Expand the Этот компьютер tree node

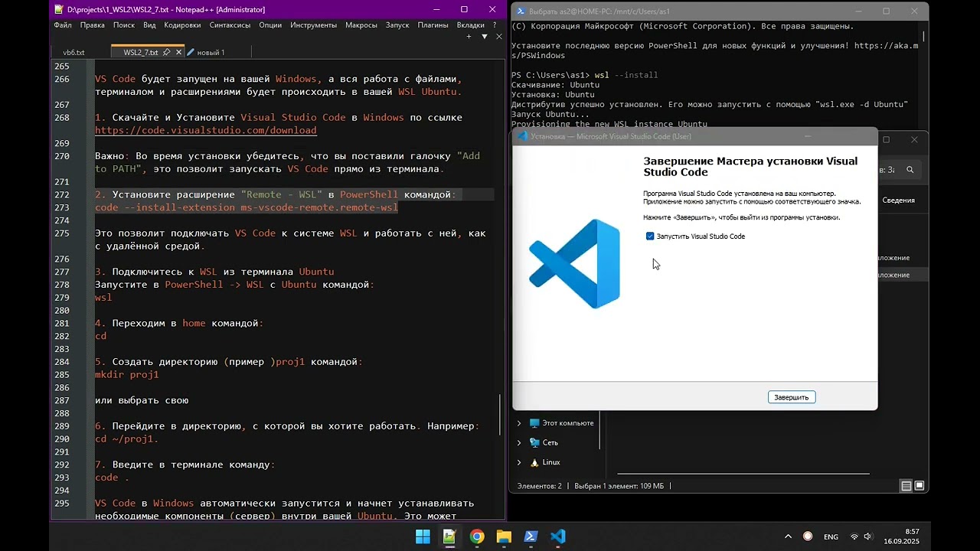(x=519, y=423)
